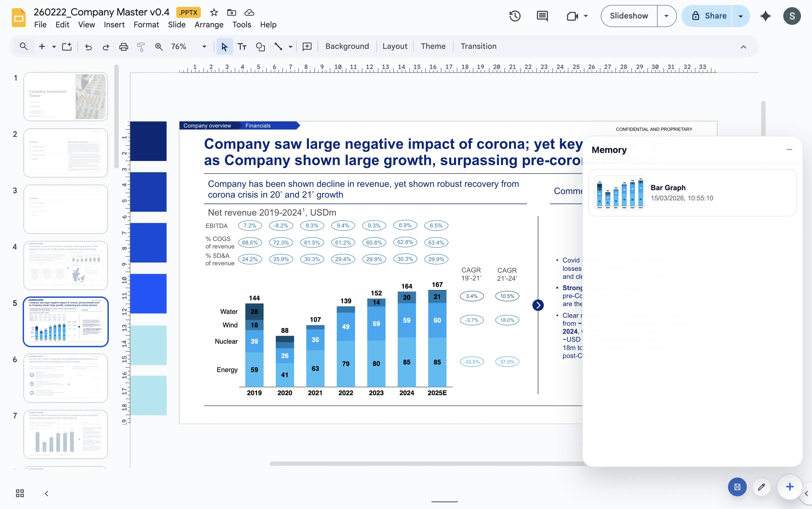Click the Print icon
Screen dimensions: 812x509
123,46
